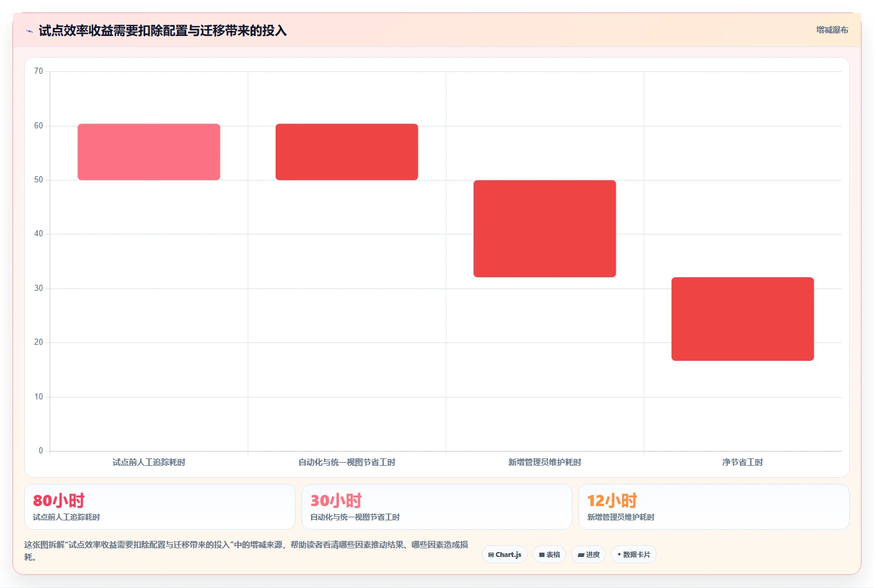
Task: Click the red 净节省工时 bar
Action: coord(743,319)
